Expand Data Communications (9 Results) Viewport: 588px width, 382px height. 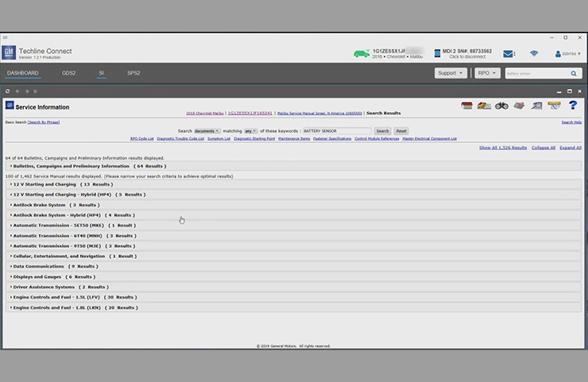(293, 266)
